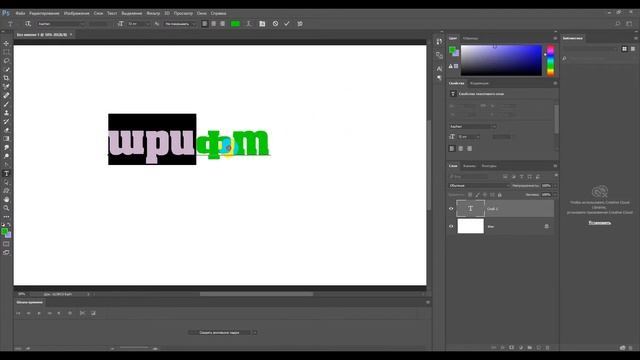Create a new layer at panel bottom
The width and height of the screenshot is (640, 360).
click(539, 348)
